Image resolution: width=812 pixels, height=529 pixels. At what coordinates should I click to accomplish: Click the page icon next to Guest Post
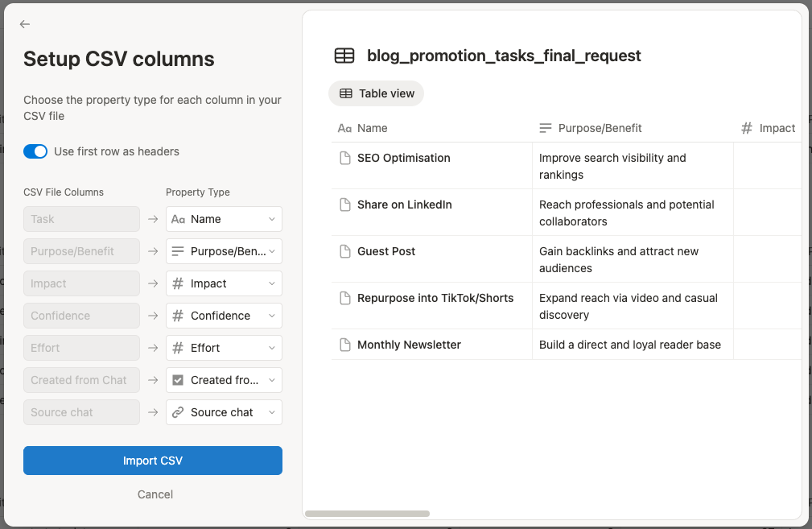344,251
